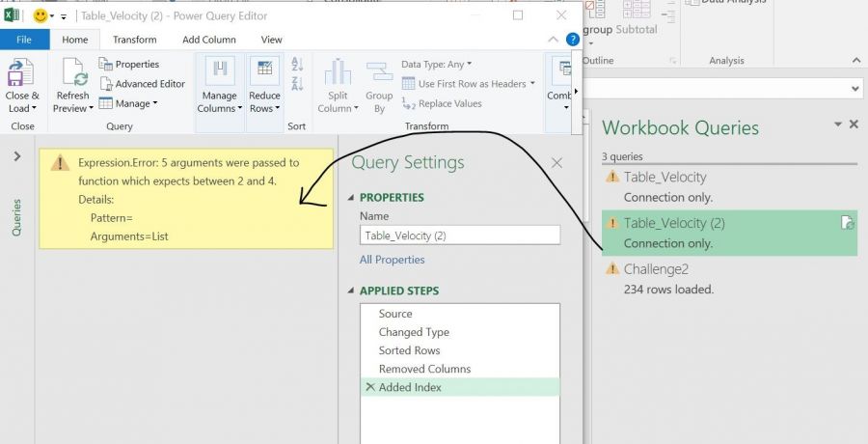Open the Quick Access Toolbar customize arrow

[64, 16]
